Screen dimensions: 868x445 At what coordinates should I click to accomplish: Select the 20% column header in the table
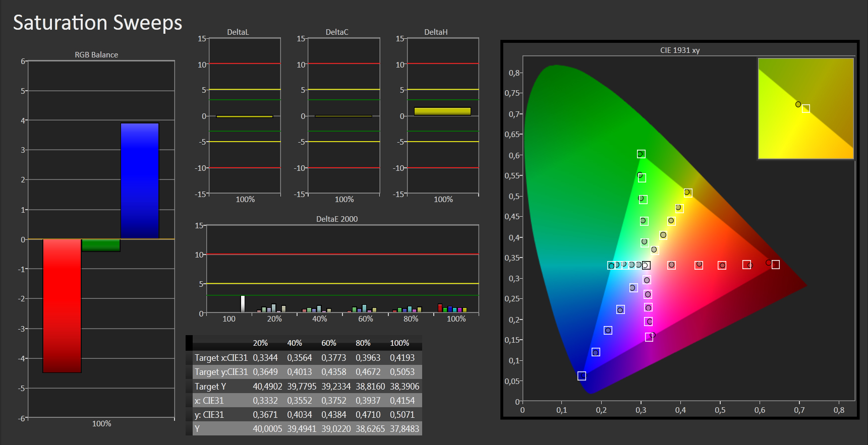(x=260, y=343)
